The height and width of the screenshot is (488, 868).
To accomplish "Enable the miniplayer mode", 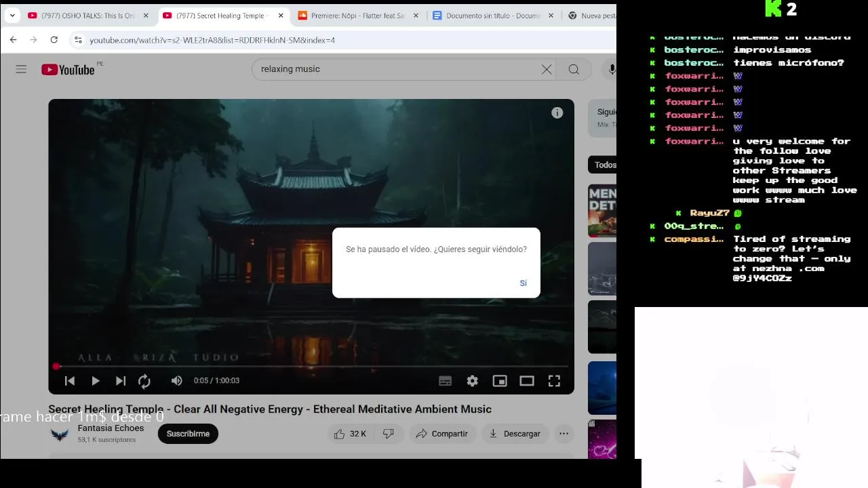I will pos(500,381).
